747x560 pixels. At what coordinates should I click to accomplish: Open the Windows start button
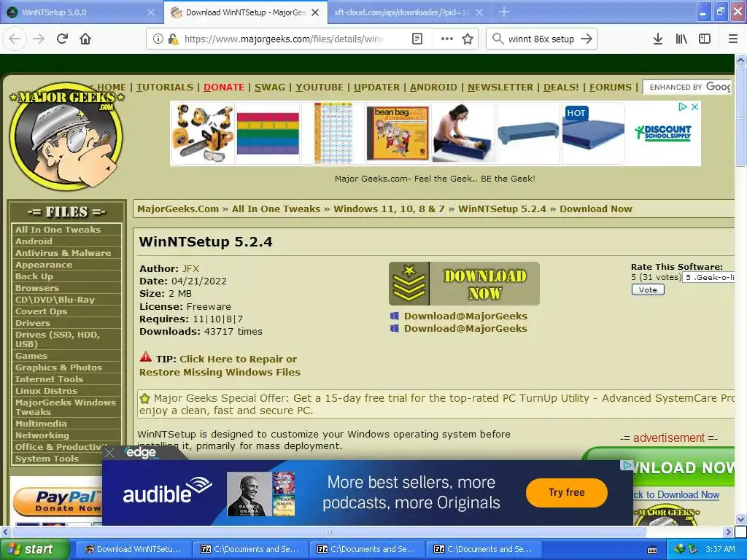click(35, 550)
